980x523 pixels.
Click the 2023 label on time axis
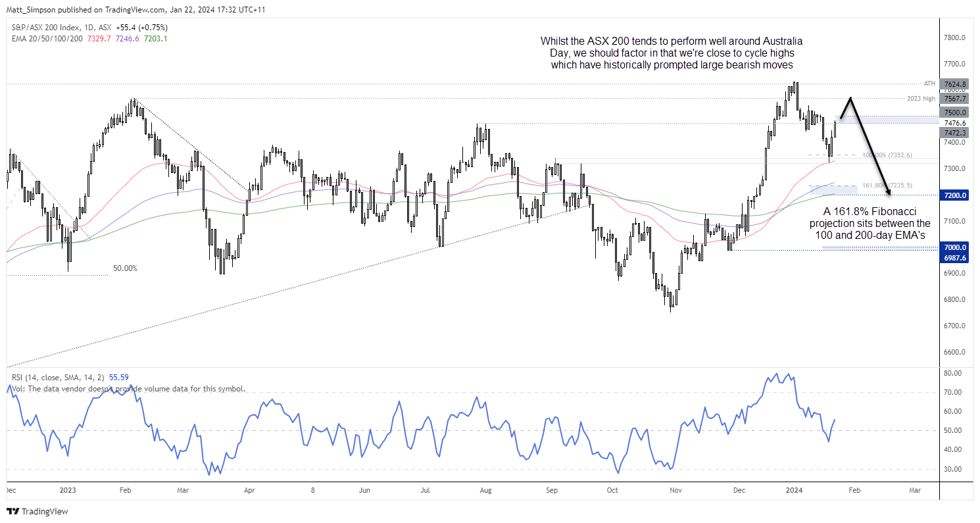68,490
